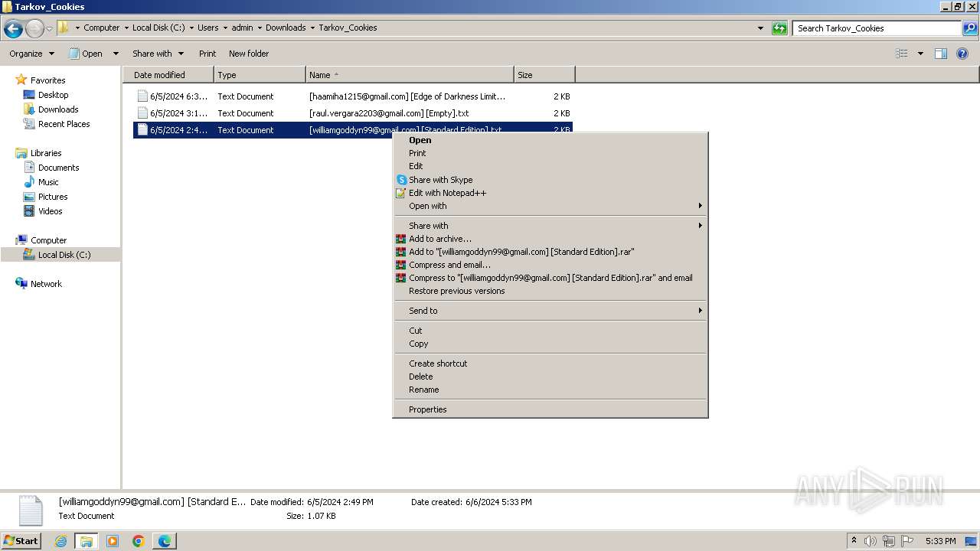Open the Share with toolbar dropdown
Screen dimensions: 980x551
[x=158, y=54]
